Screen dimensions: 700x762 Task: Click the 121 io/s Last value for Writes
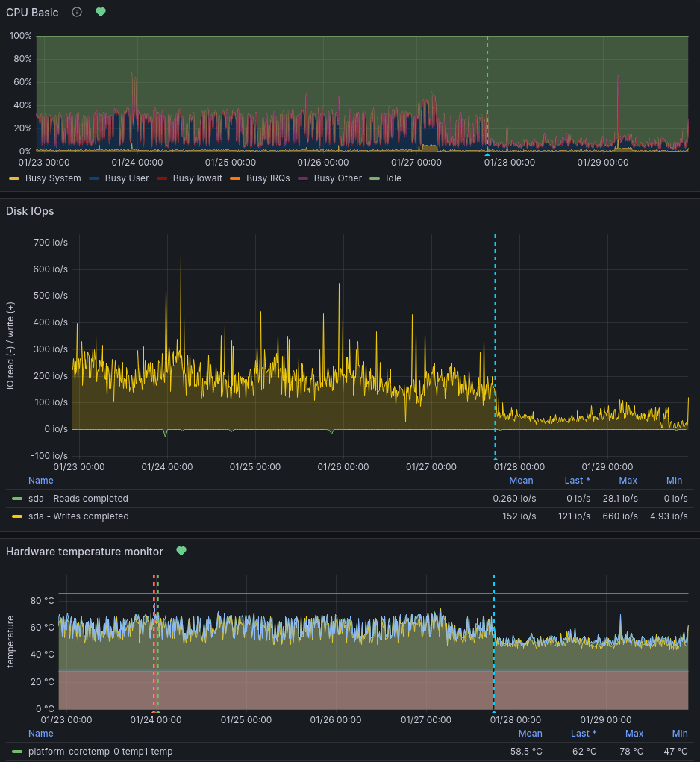click(574, 516)
